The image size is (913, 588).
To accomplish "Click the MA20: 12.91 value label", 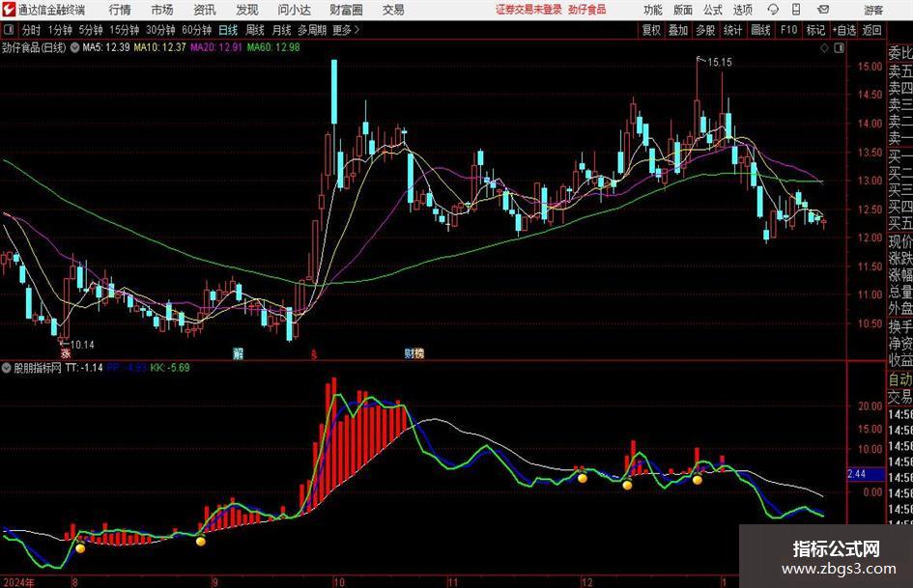I will [216, 47].
